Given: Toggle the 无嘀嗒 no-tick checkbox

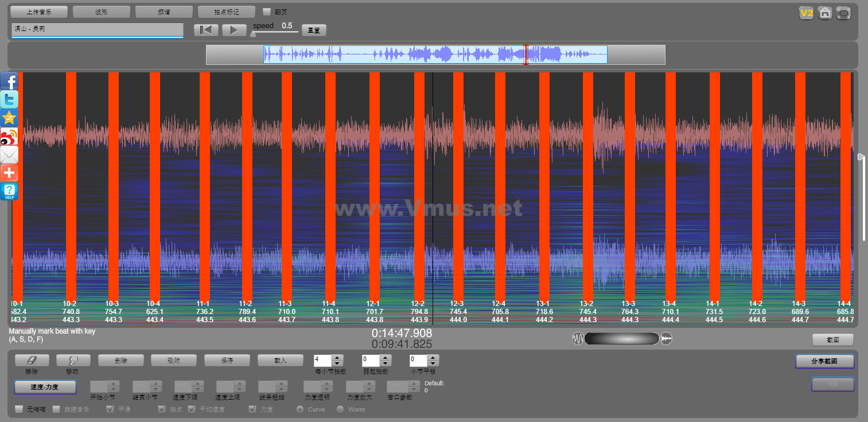Looking at the screenshot, I should [x=19, y=409].
